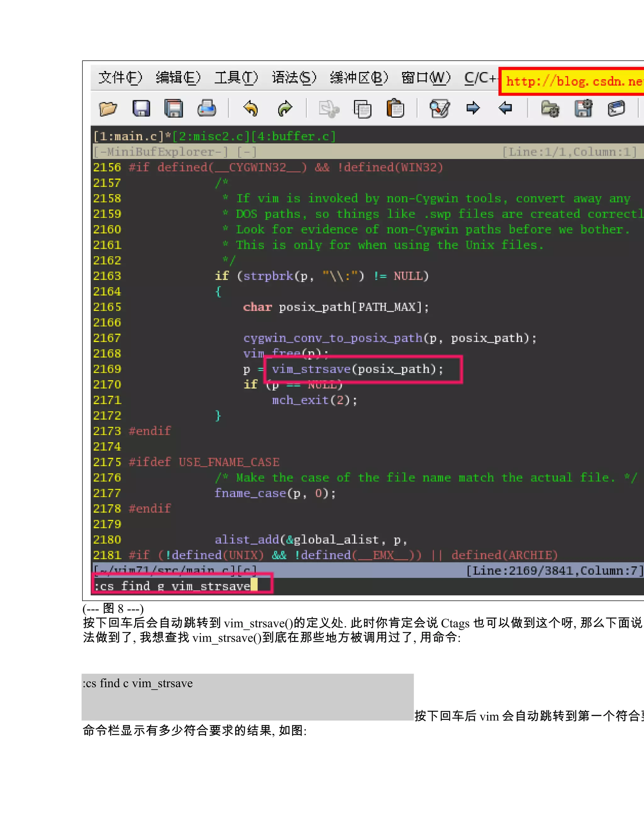Image resolution: width=644 pixels, height=833 pixels.
Task: Click the print icon
Action: coord(207,108)
